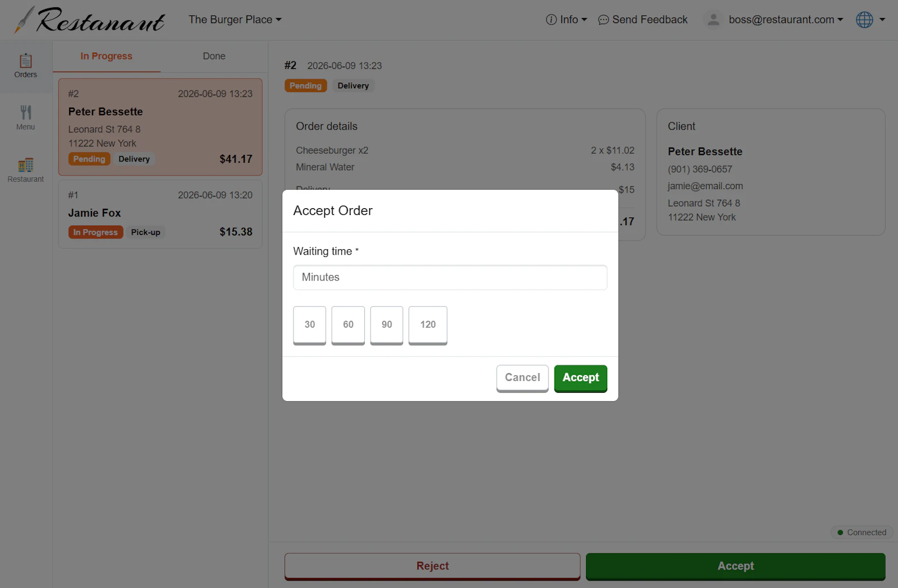Screen dimensions: 898x588
Task: Open the Menu sidebar section
Action: 26,118
